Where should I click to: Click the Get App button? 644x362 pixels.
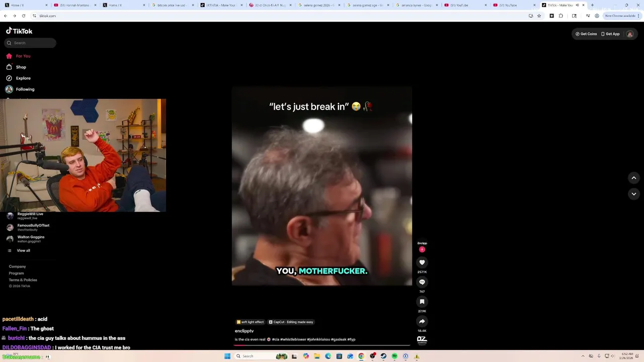click(x=610, y=34)
